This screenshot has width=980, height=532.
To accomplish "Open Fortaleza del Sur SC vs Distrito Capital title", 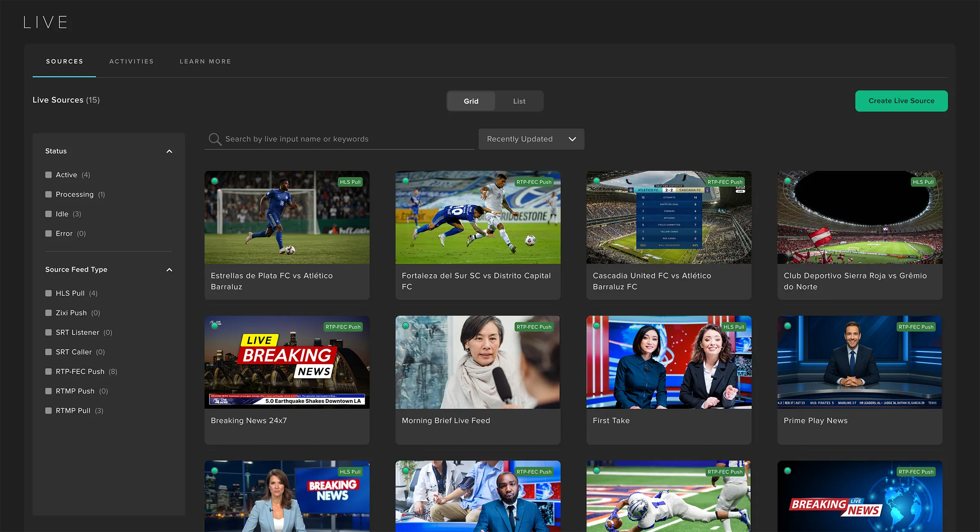I will tap(476, 281).
